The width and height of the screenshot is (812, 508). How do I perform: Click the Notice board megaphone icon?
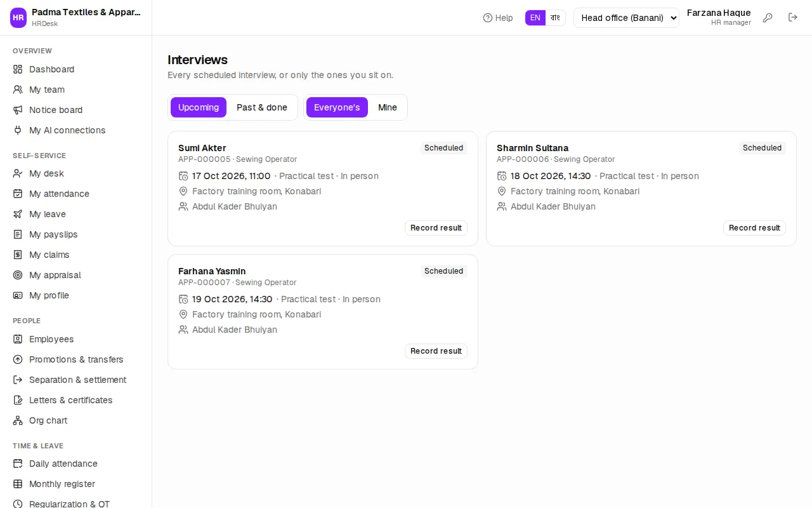click(18, 110)
